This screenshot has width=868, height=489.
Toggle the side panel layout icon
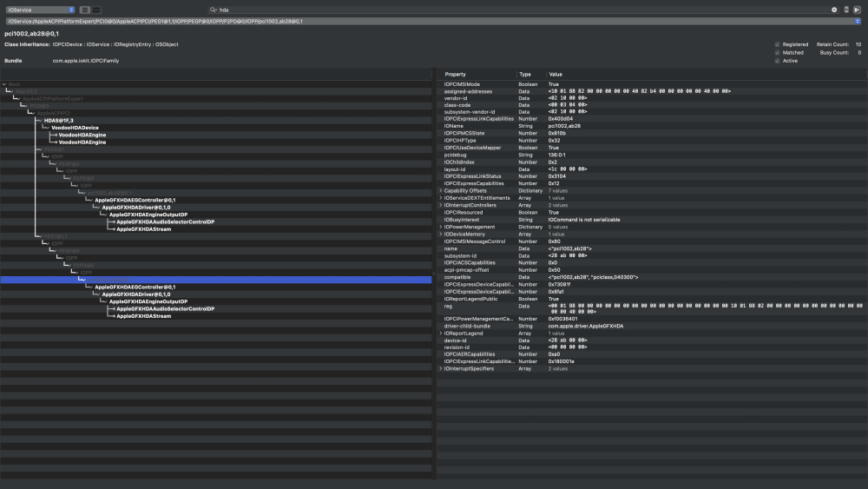point(857,10)
